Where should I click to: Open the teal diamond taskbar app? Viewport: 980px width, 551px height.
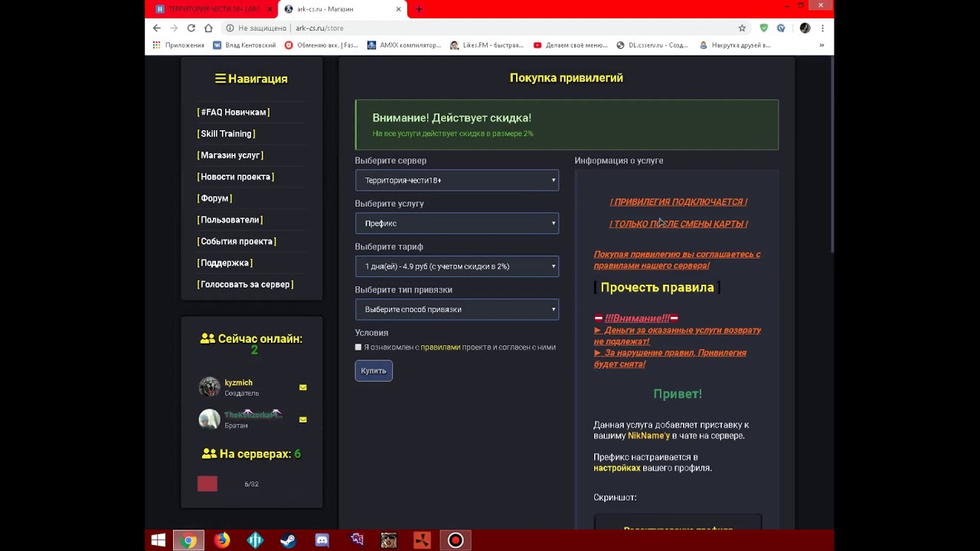255,540
